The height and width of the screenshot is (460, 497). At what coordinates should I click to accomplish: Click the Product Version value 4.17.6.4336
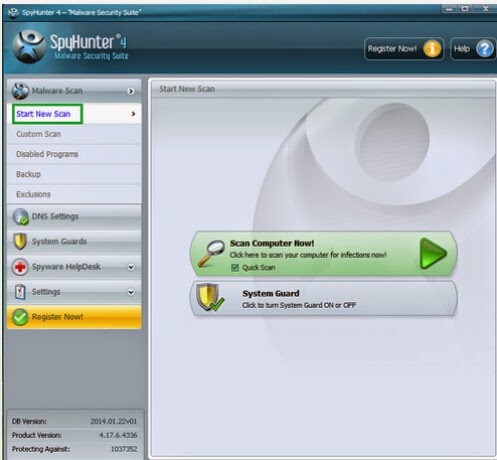pos(118,435)
